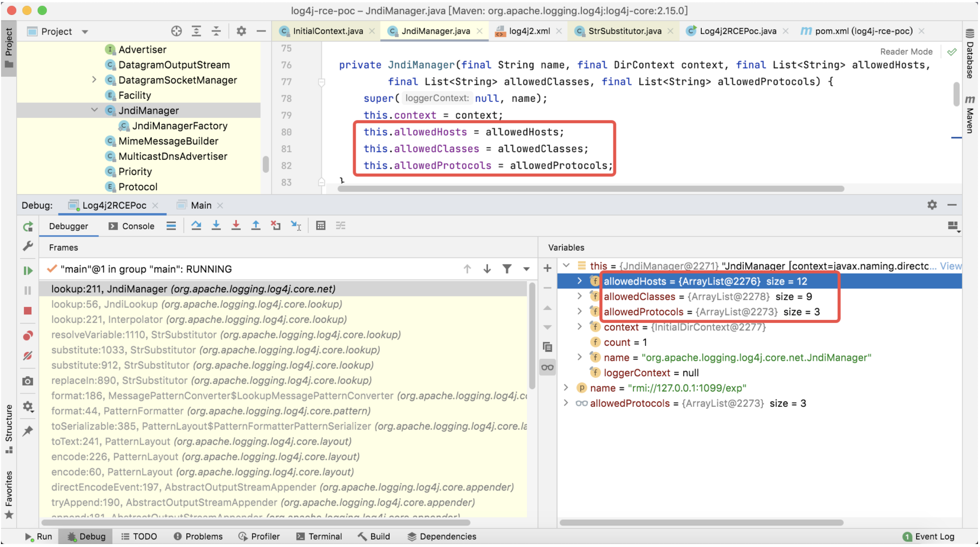Stop the debug session
The height and width of the screenshot is (547, 980).
(x=28, y=311)
